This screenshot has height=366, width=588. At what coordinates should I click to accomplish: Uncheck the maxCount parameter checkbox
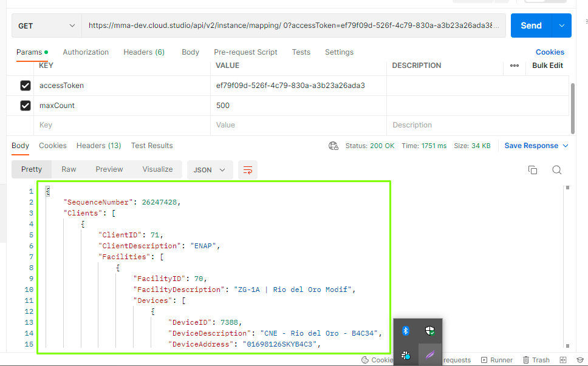(26, 106)
